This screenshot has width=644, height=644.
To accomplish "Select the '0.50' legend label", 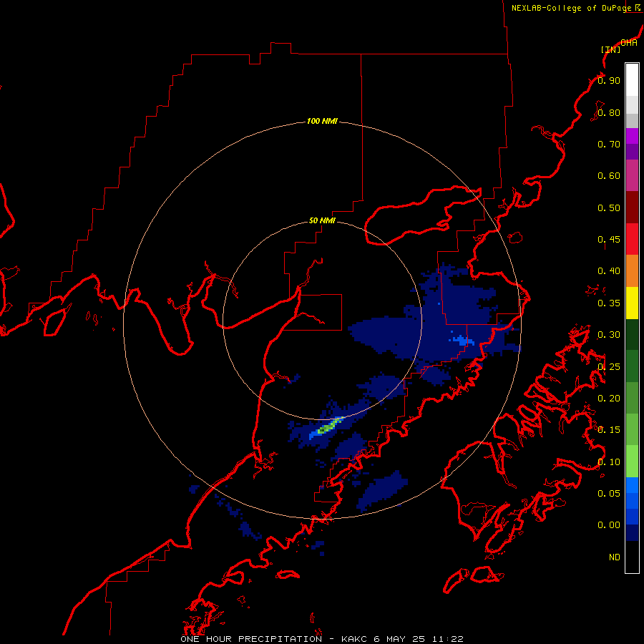I will 609,208.
